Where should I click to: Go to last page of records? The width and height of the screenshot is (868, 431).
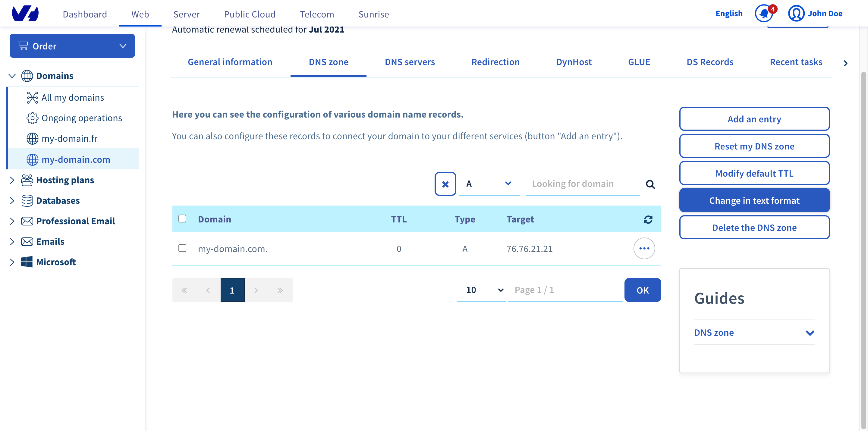280,290
